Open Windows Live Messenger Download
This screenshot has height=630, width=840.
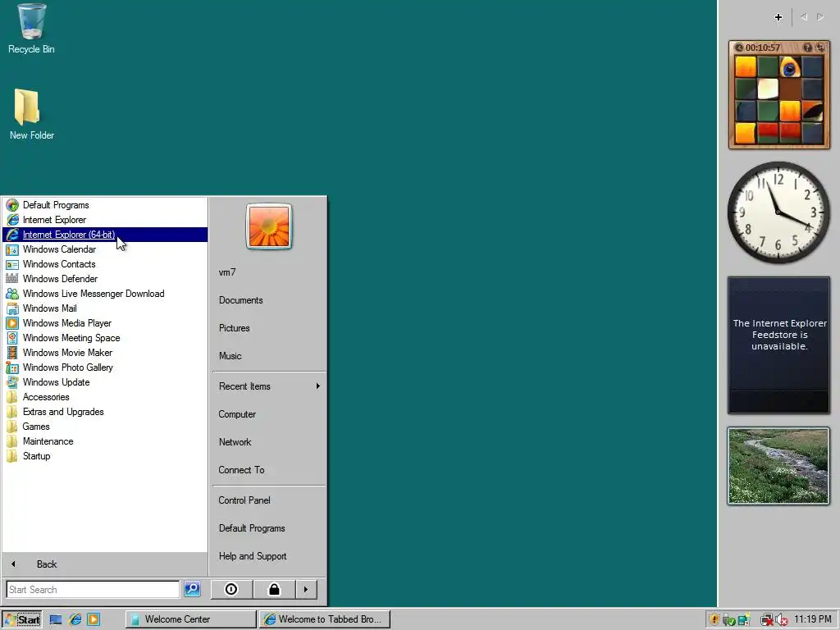coord(104,294)
